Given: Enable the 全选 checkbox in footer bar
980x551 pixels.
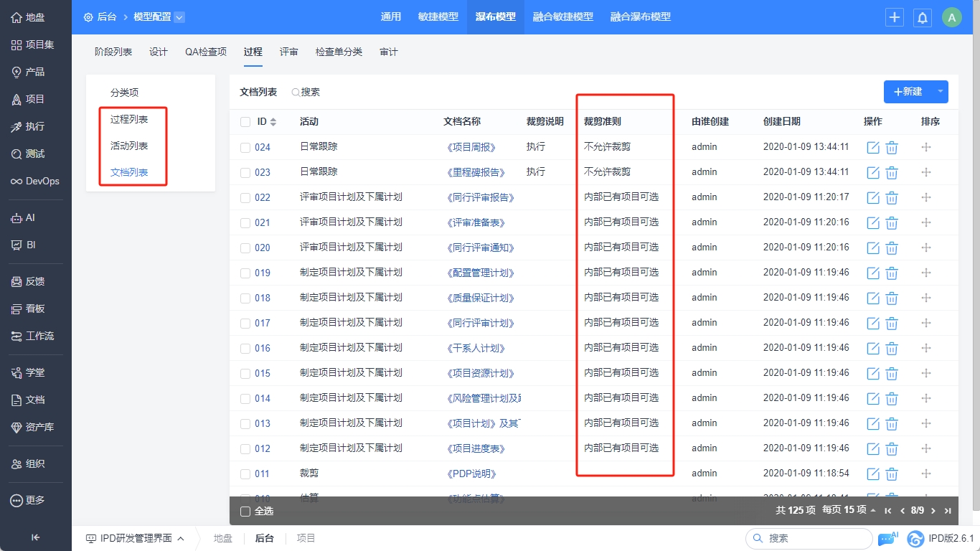Looking at the screenshot, I should point(245,512).
